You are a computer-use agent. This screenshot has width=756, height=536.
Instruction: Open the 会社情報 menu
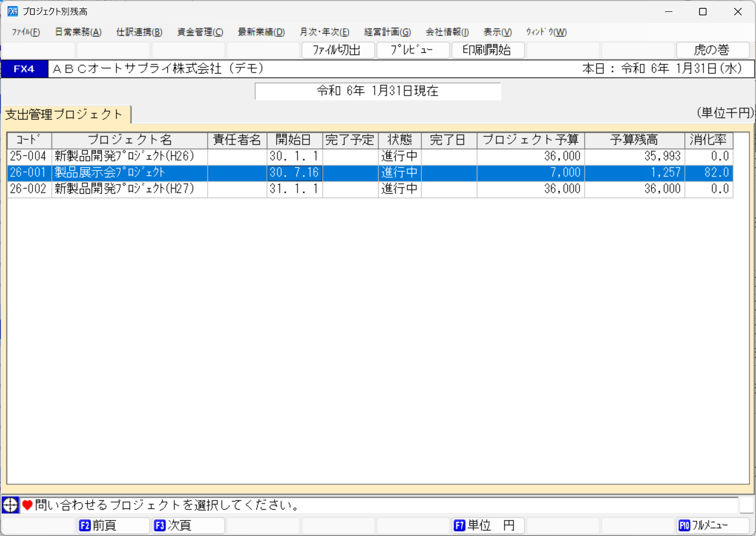(x=447, y=32)
